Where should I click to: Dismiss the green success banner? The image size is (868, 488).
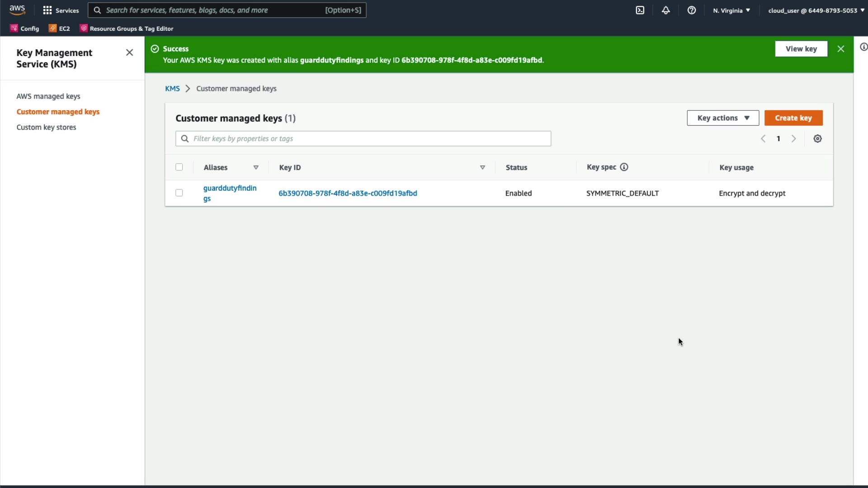click(x=841, y=49)
